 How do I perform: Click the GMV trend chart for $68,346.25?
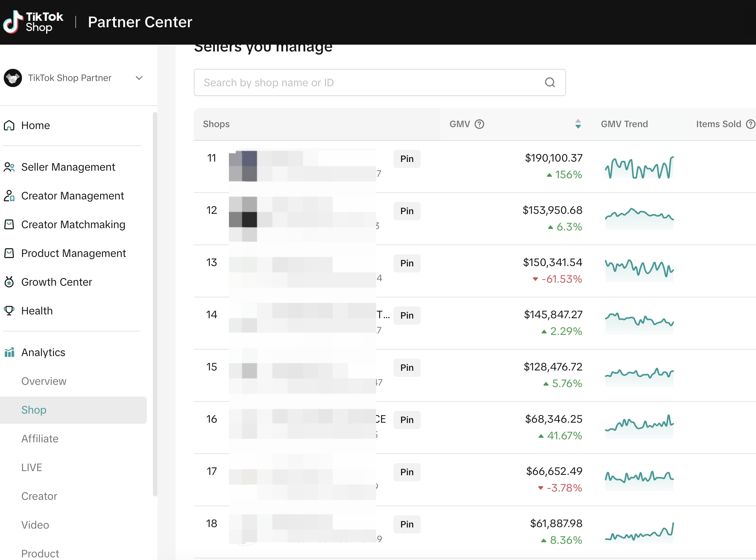(639, 427)
